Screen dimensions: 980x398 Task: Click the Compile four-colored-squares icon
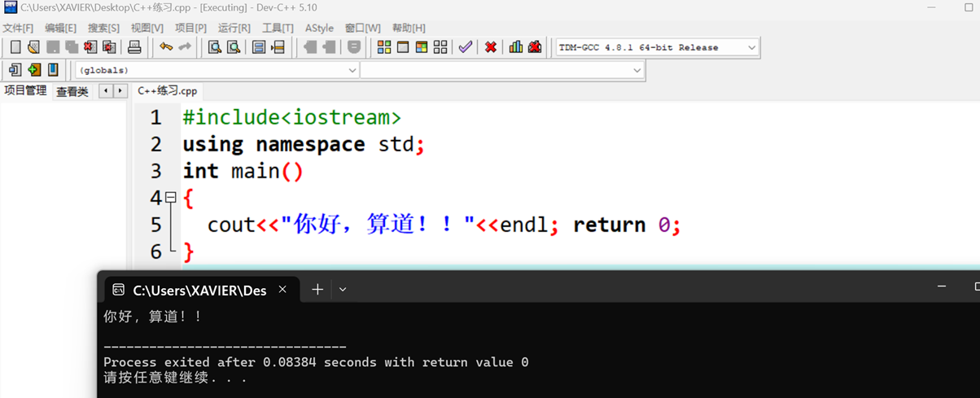pyautogui.click(x=384, y=47)
